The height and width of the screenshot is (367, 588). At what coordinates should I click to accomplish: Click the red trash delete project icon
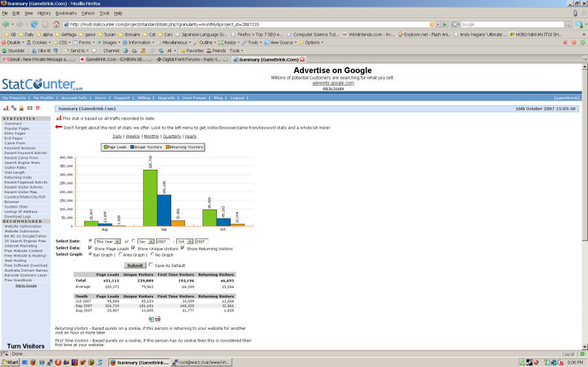[x=37, y=108]
